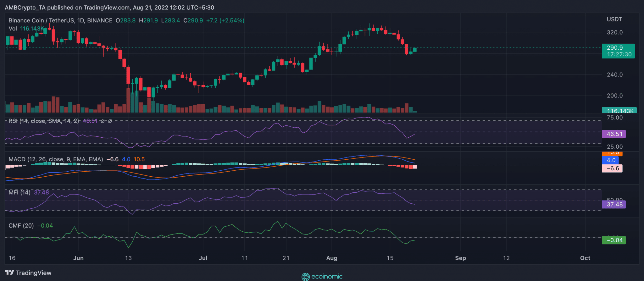Click the Sep date on time axis

460,258
